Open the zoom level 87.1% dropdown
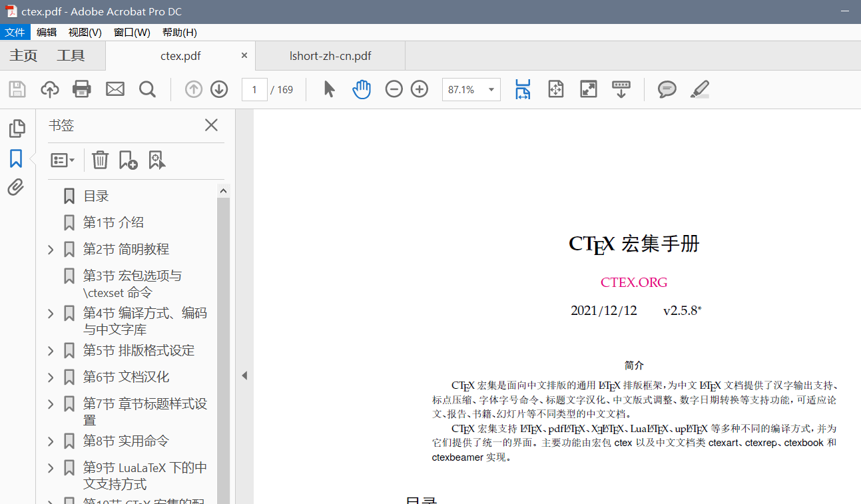861x504 pixels. click(492, 89)
